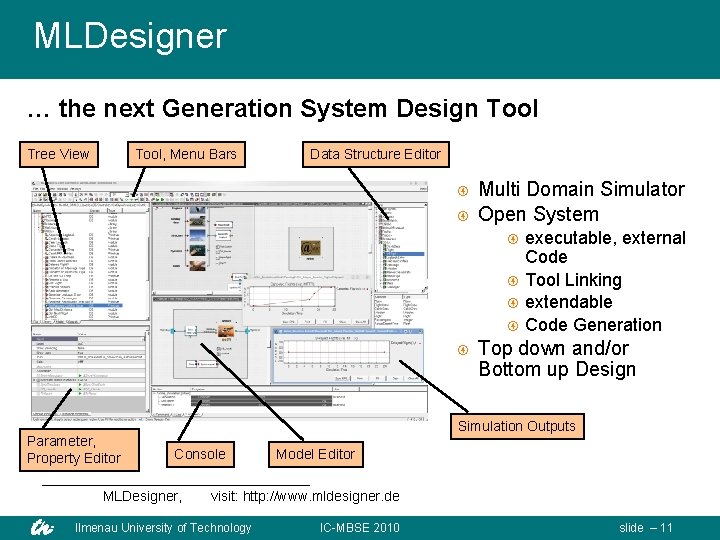
Task: Select the highlighted item in data structure tree
Action: (x=405, y=254)
